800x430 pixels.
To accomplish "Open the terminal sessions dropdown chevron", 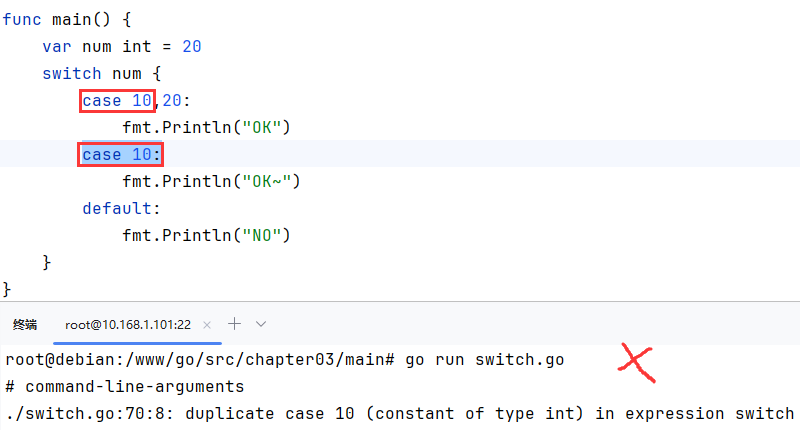I will 261,324.
